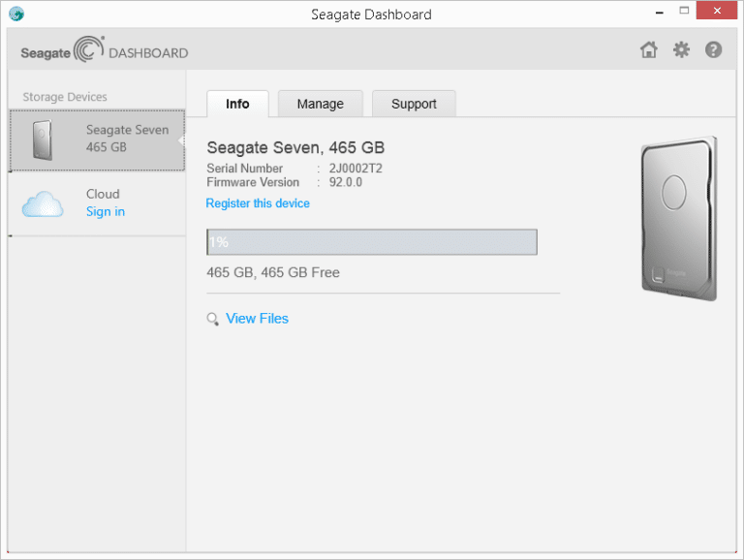The width and height of the screenshot is (744, 560).
Task: Click the Cloud icon in sidebar
Action: 43,204
